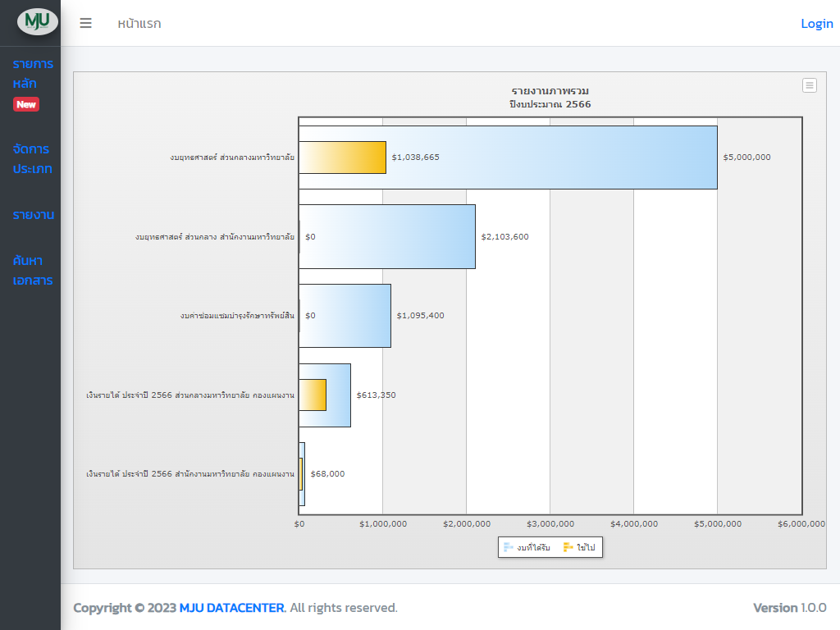Image resolution: width=840 pixels, height=630 pixels.
Task: Toggle the hamburger sidebar menu icon
Action: pyautogui.click(x=85, y=23)
